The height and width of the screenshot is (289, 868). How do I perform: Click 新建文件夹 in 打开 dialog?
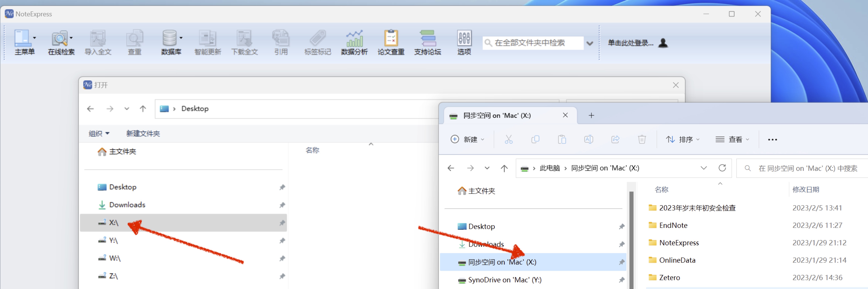(143, 134)
